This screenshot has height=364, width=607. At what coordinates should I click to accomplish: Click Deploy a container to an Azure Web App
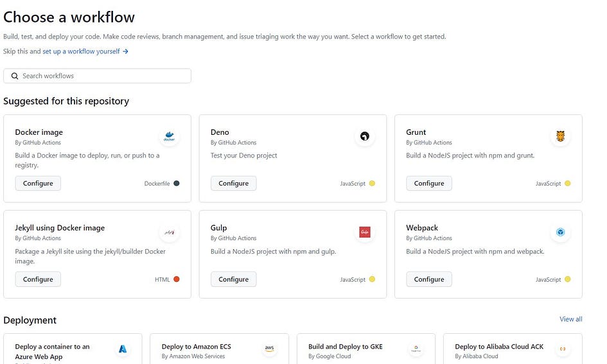click(x=52, y=352)
